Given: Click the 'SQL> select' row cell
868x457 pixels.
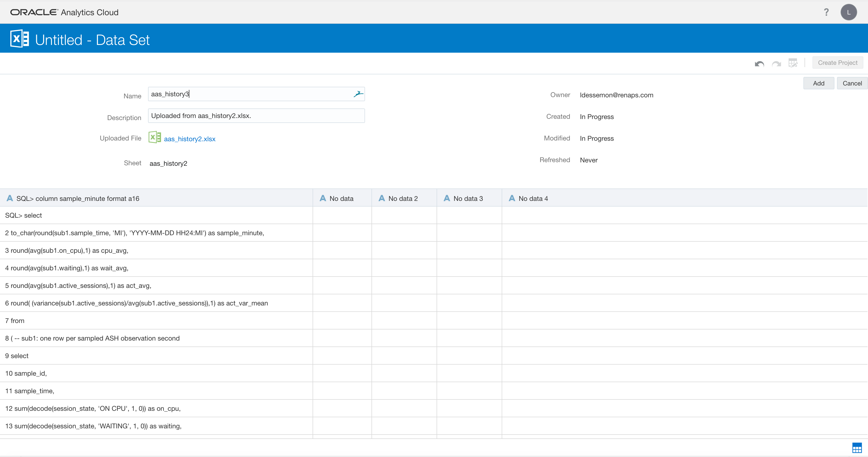Looking at the screenshot, I should pyautogui.click(x=156, y=215).
